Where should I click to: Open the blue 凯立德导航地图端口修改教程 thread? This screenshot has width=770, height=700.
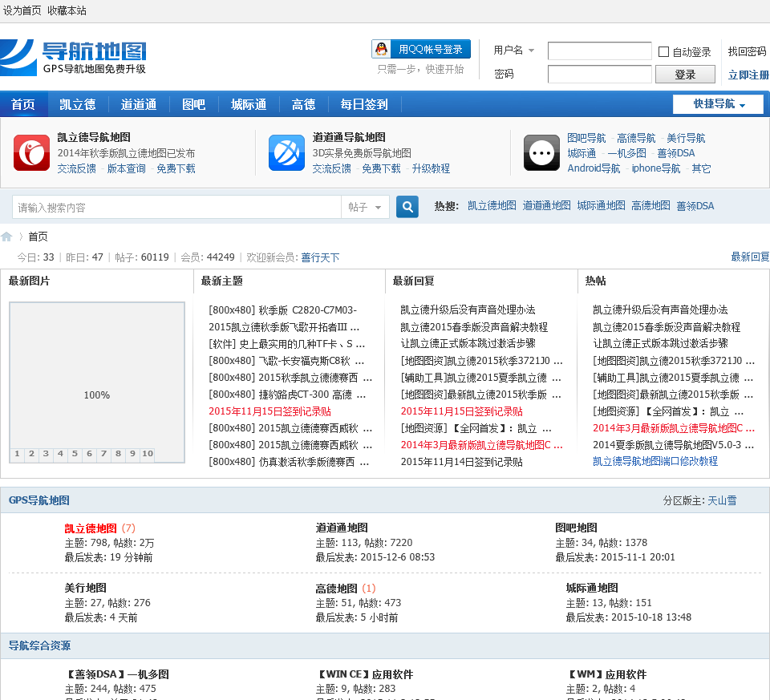tap(655, 461)
